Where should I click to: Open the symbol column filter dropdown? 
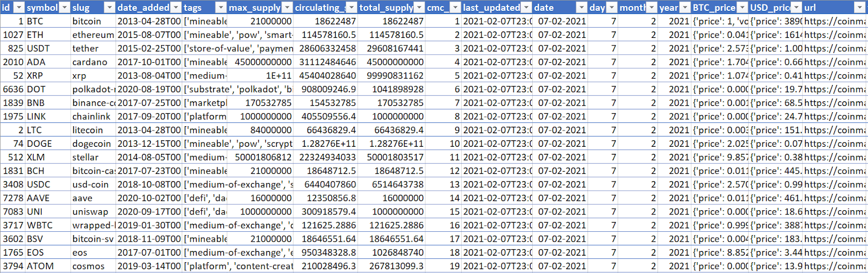click(65, 8)
